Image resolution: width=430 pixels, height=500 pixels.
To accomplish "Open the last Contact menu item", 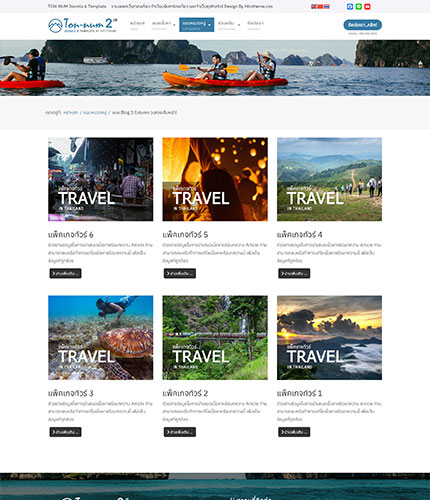I will [x=255, y=25].
